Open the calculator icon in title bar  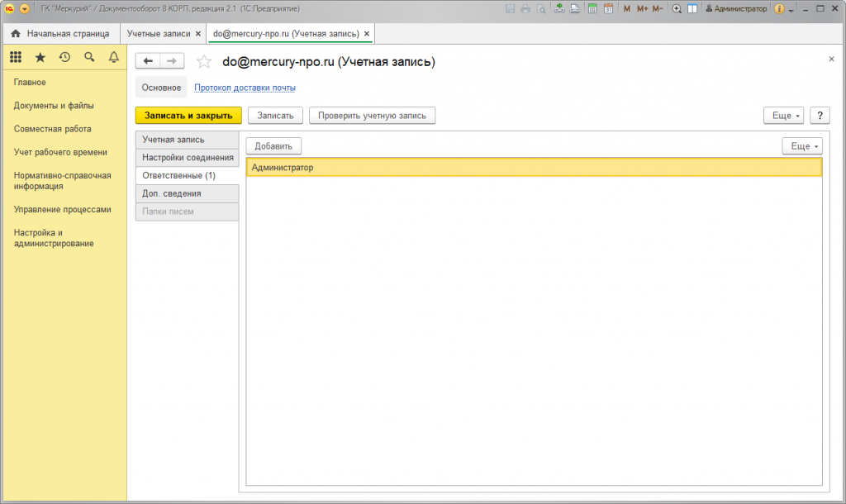(x=592, y=9)
